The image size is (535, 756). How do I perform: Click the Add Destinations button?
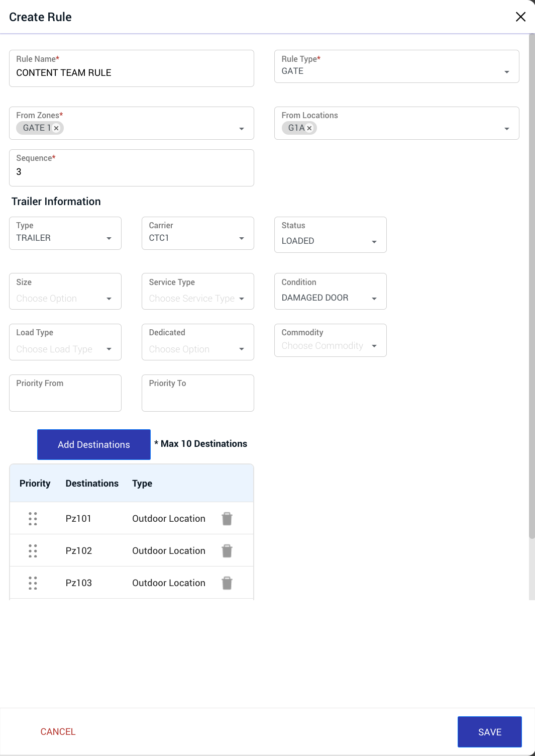point(94,444)
